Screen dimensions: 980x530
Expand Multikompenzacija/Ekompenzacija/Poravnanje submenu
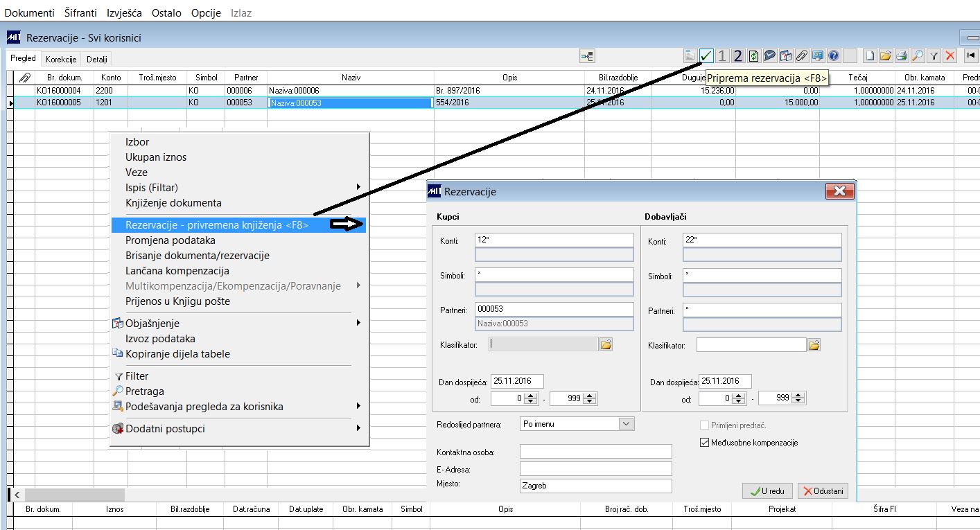point(358,285)
